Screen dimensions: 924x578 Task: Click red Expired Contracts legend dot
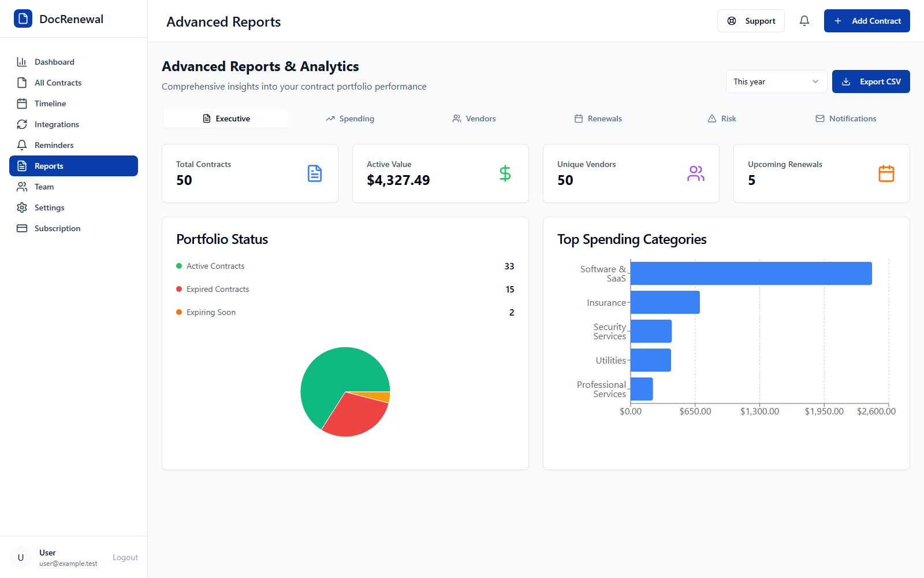tap(179, 289)
